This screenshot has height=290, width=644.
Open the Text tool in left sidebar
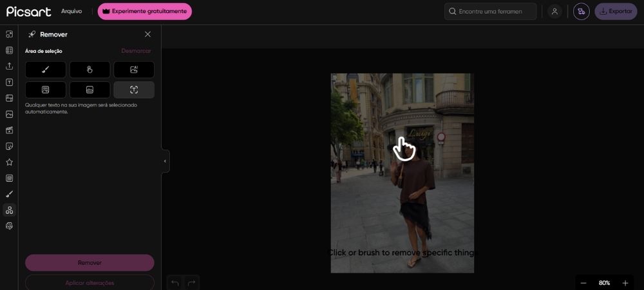(x=9, y=82)
